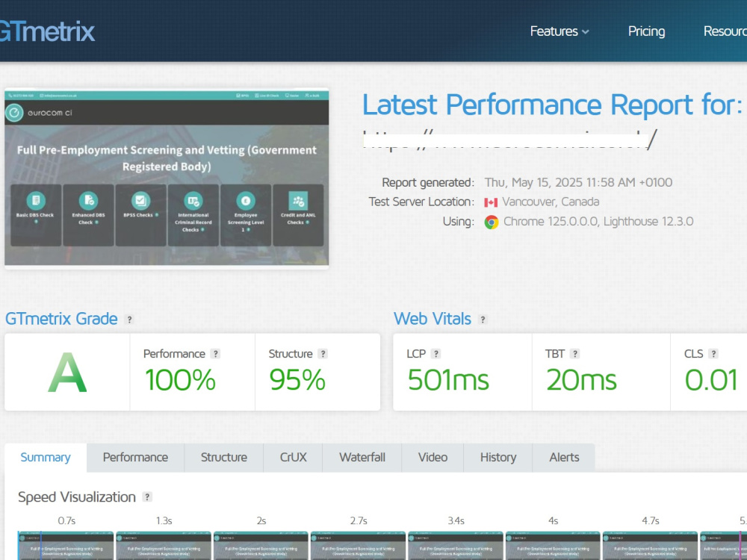Select the 2s filmstrip frame
Viewport: 747px width, 560px height.
click(261, 546)
